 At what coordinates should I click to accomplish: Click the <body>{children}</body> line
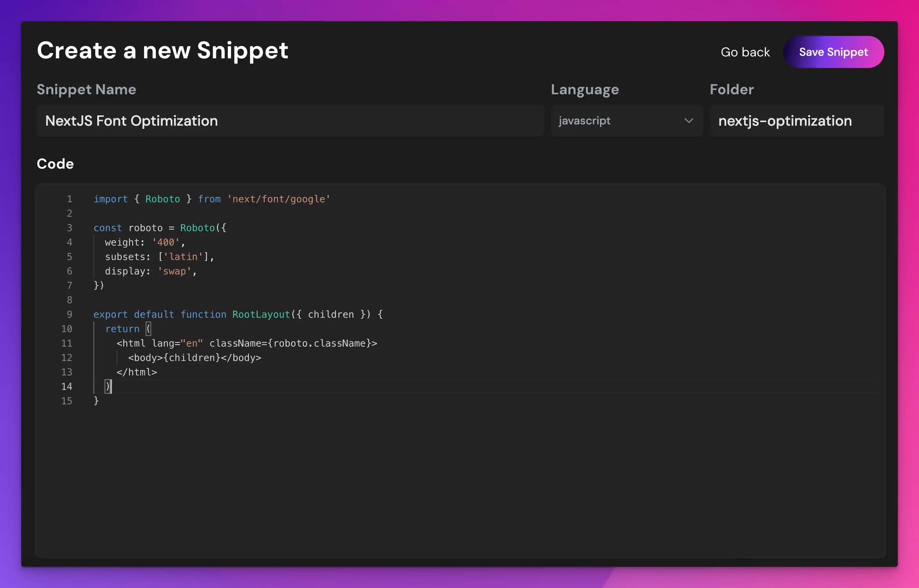click(x=194, y=358)
